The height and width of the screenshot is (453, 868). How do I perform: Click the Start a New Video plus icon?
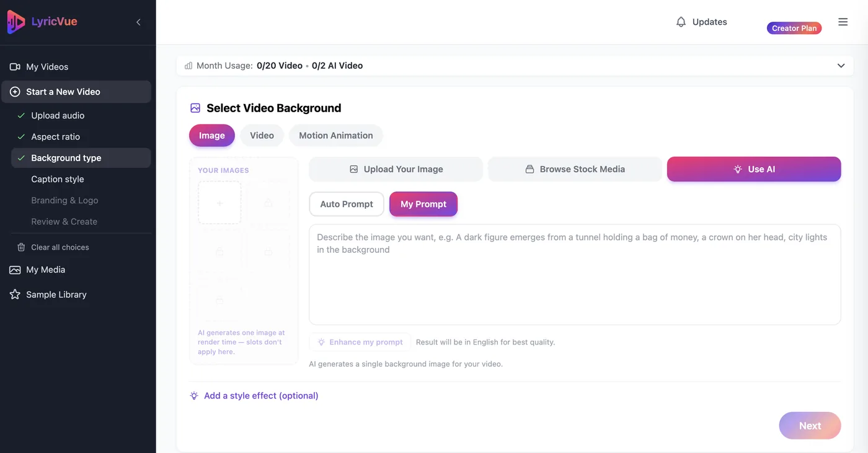click(x=15, y=92)
